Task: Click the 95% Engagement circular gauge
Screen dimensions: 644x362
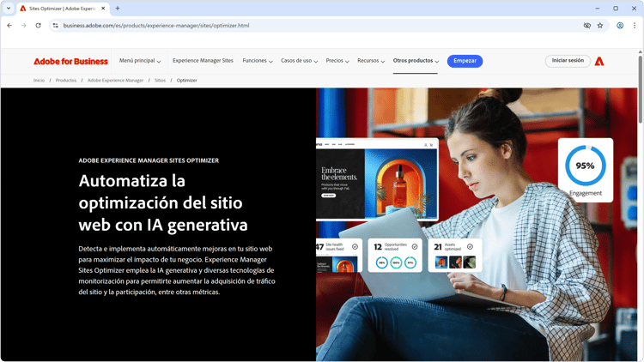Action: (x=586, y=166)
